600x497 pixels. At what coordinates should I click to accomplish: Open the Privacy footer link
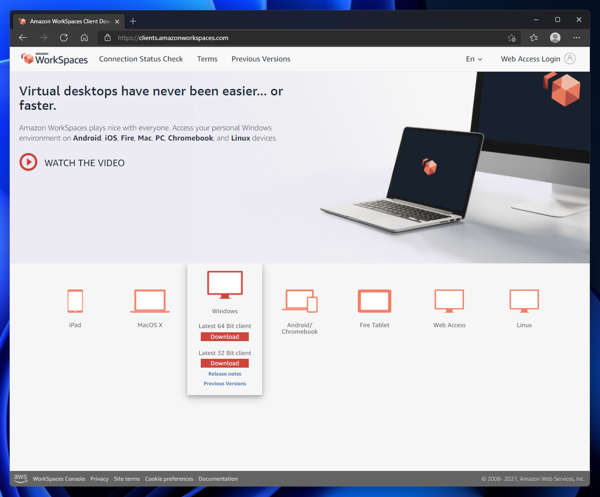pos(99,479)
